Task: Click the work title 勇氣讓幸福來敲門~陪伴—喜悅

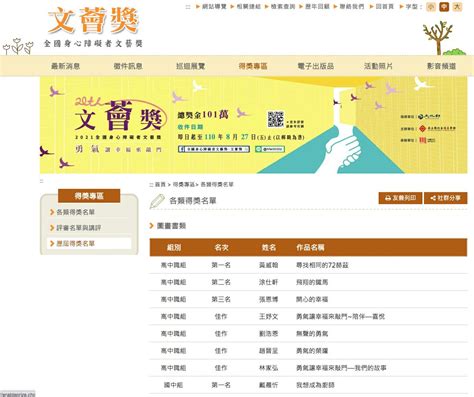Action: click(x=340, y=316)
